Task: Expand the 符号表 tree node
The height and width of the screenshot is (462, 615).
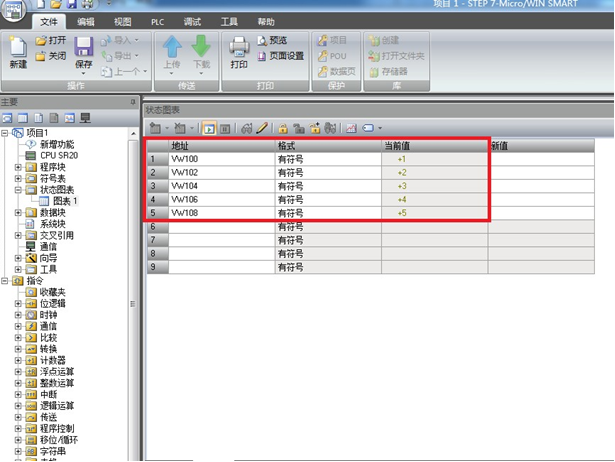Action: tap(18, 178)
